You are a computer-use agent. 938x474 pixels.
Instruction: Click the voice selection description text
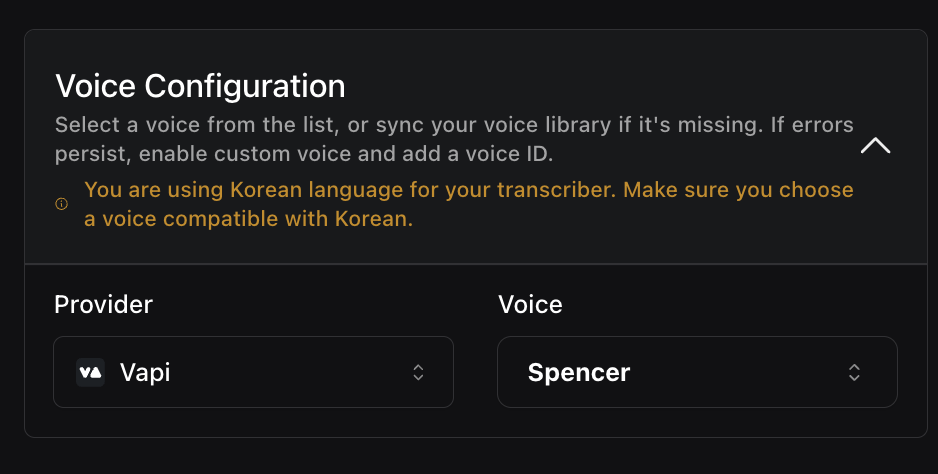pyautogui.click(x=454, y=139)
